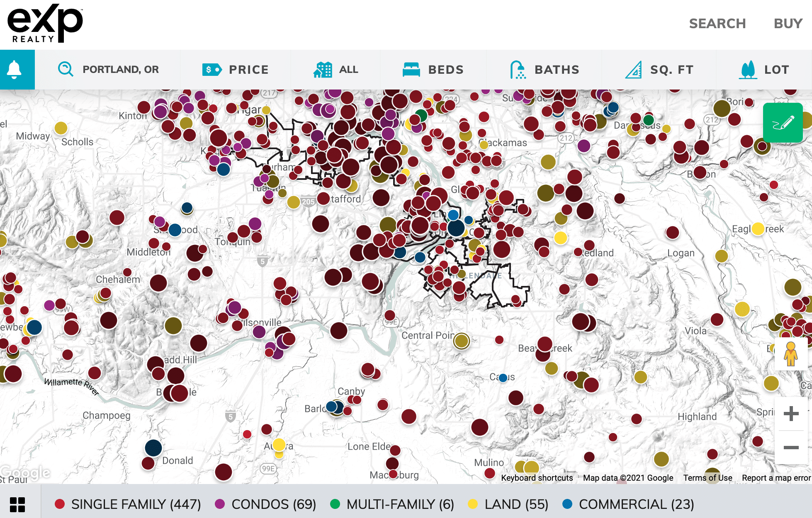Click the eXp Realty logo
The image size is (812, 518).
[x=45, y=24]
